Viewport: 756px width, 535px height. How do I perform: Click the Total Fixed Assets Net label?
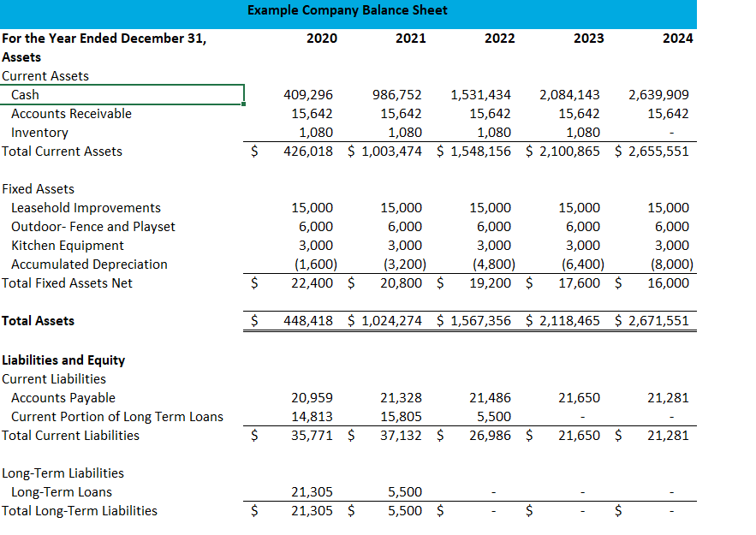[x=67, y=283]
